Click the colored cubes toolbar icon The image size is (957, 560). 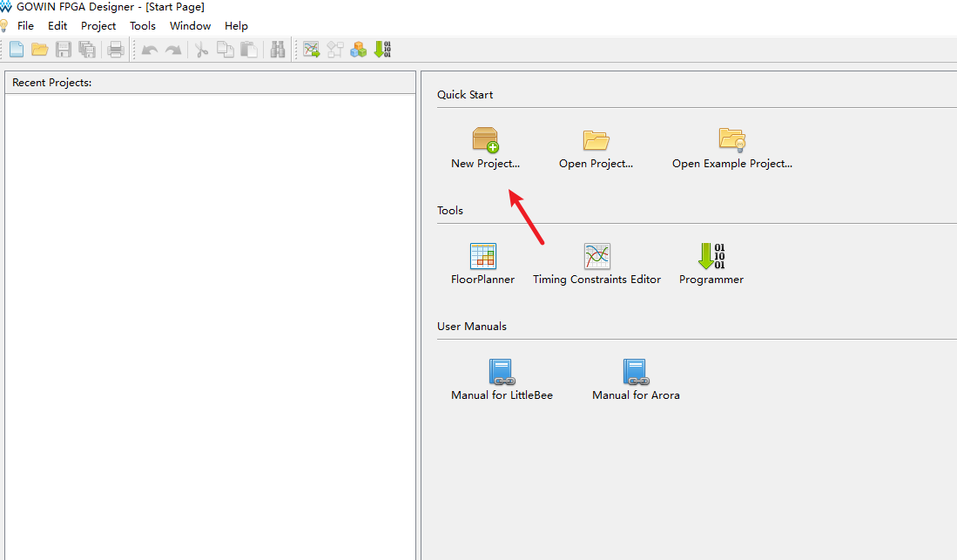358,50
